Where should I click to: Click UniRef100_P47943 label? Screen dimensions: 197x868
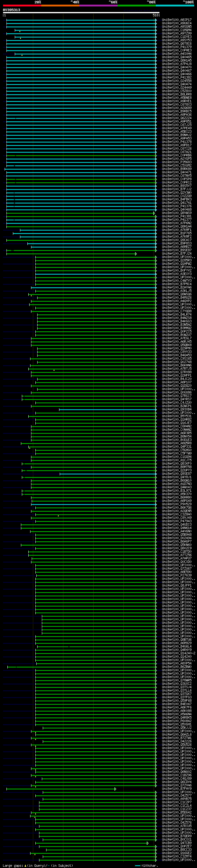tap(177, 521)
